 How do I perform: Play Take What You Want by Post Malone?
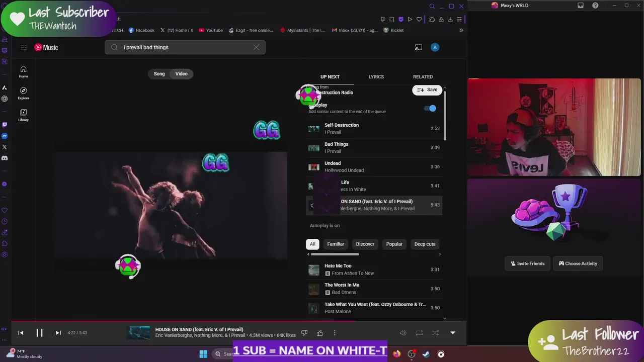374,308
